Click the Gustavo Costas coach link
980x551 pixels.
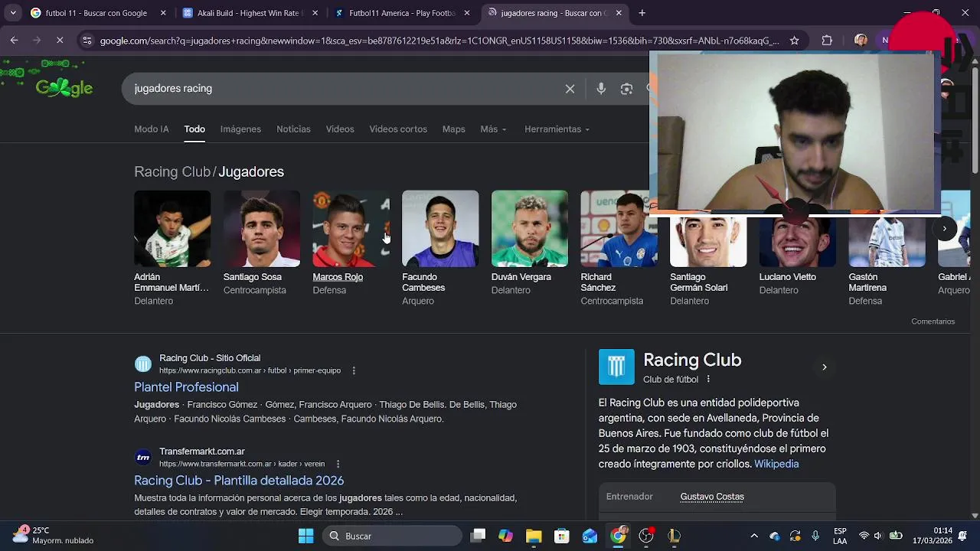[x=712, y=497]
